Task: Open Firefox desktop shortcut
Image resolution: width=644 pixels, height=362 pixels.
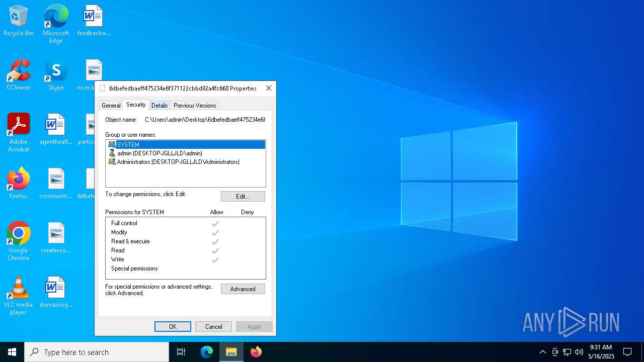Action: (19, 184)
